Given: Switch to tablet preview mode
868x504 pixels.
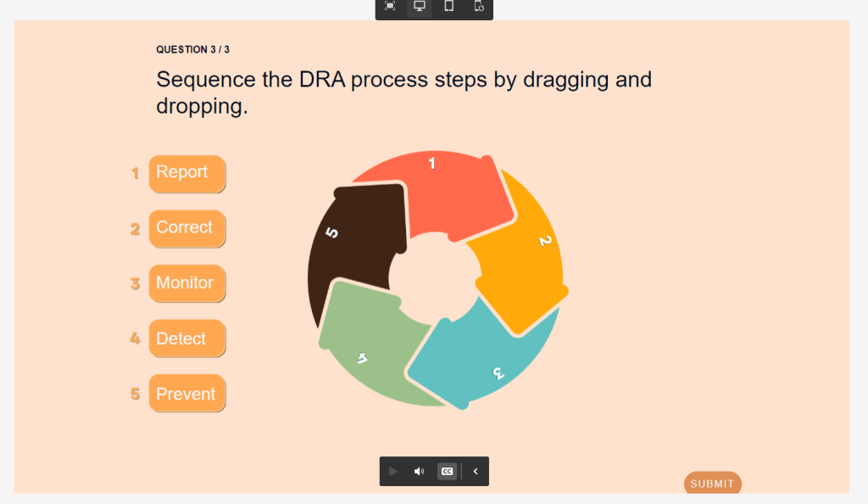Looking at the screenshot, I should tap(448, 7).
